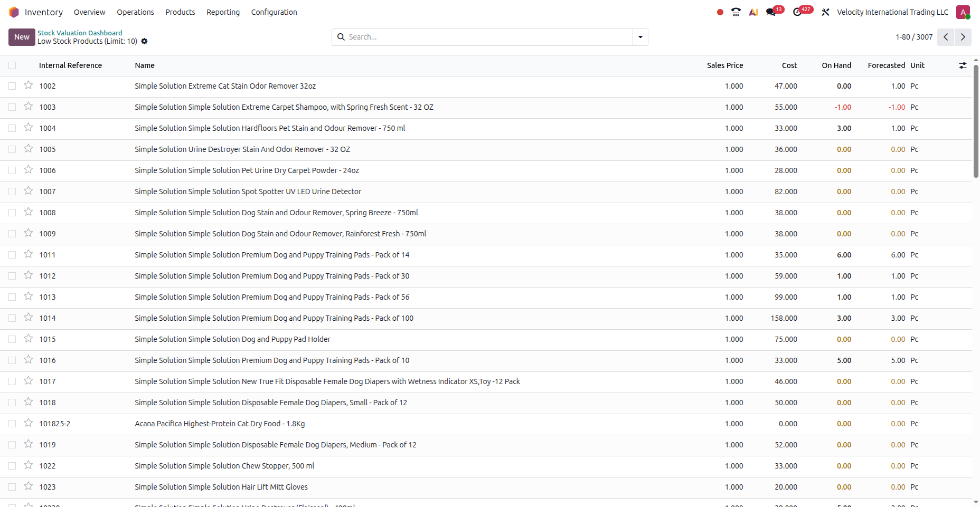Go to the Overview menu item

[x=90, y=12]
